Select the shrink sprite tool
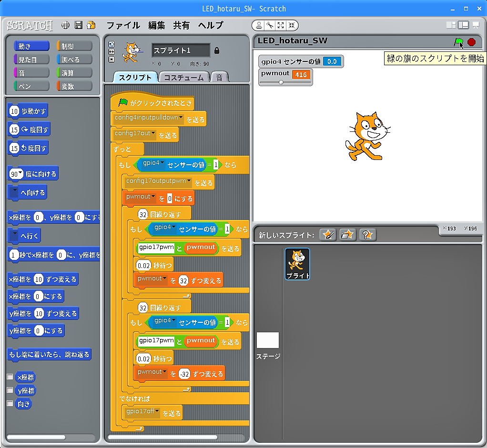Screen dimensions: 487x448 point(291,25)
